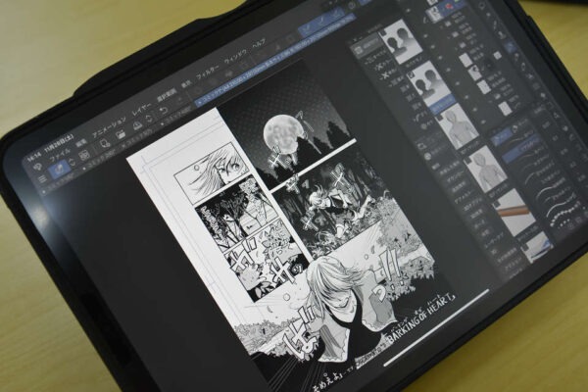This screenshot has width=588, height=392.
Task: Click the 14:14 clock in status bar
Action: click(x=33, y=155)
